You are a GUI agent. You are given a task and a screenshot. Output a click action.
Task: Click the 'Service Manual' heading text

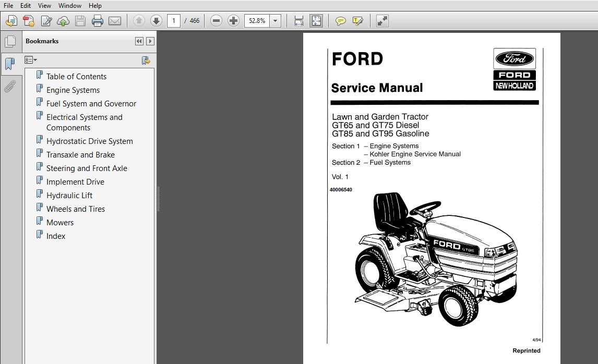(377, 88)
